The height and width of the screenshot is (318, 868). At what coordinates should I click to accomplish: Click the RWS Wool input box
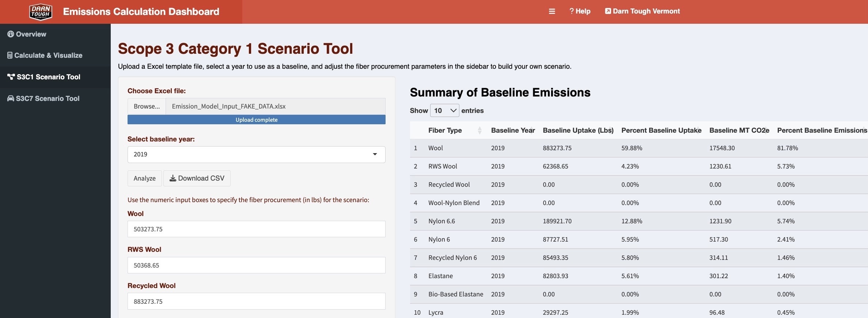coord(257,265)
